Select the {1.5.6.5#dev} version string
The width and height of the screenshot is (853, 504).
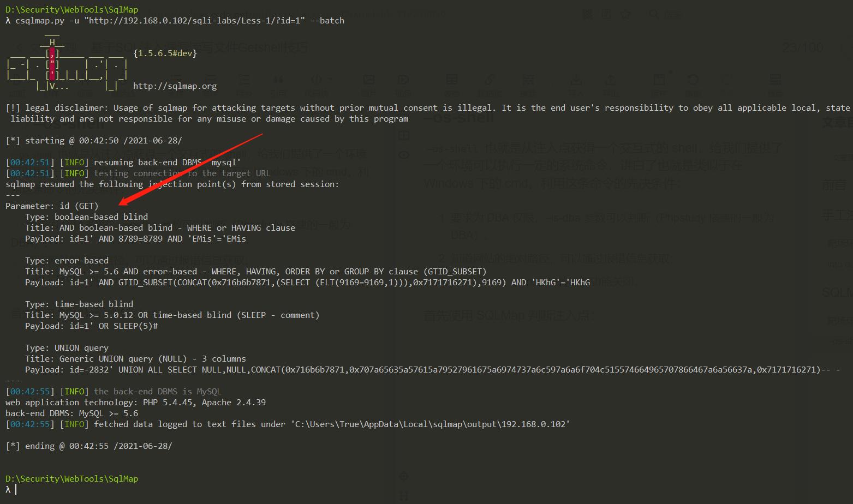point(165,53)
